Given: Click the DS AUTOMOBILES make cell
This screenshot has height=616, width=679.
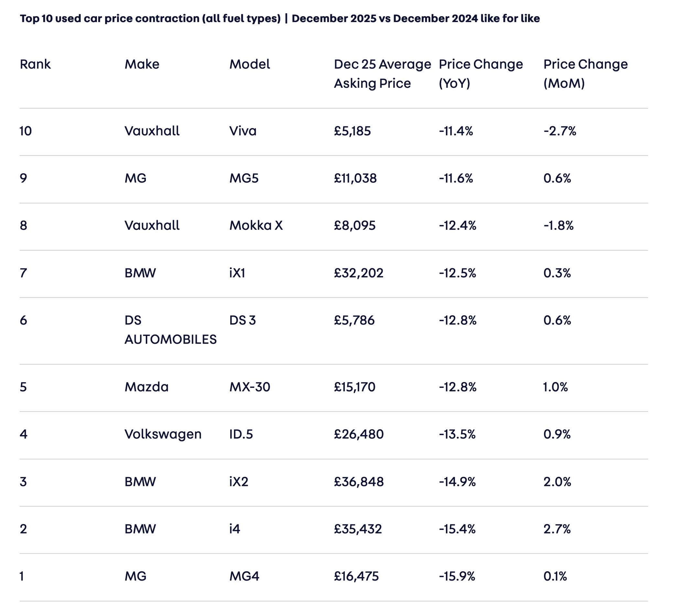Looking at the screenshot, I should (x=170, y=330).
